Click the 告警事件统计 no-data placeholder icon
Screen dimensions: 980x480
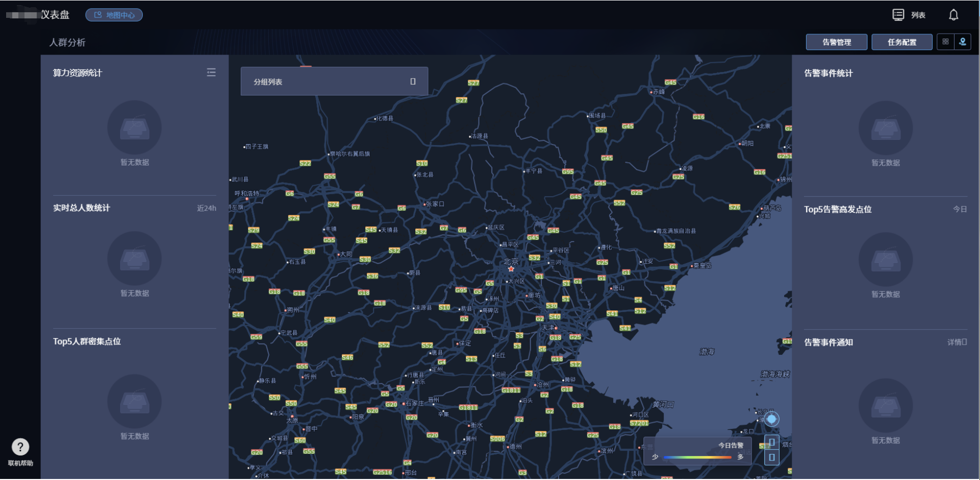(x=886, y=128)
